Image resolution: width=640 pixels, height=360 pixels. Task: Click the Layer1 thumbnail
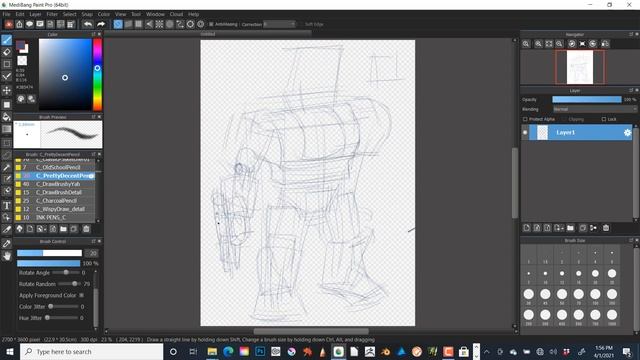pyautogui.click(x=542, y=133)
